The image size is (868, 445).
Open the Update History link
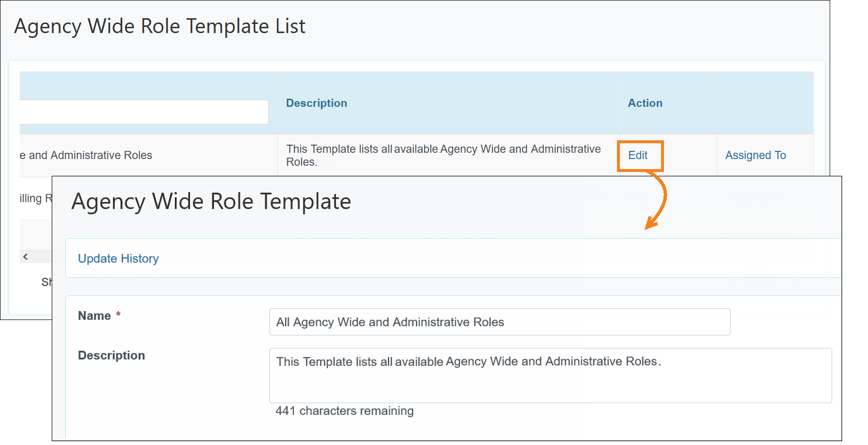tap(118, 259)
